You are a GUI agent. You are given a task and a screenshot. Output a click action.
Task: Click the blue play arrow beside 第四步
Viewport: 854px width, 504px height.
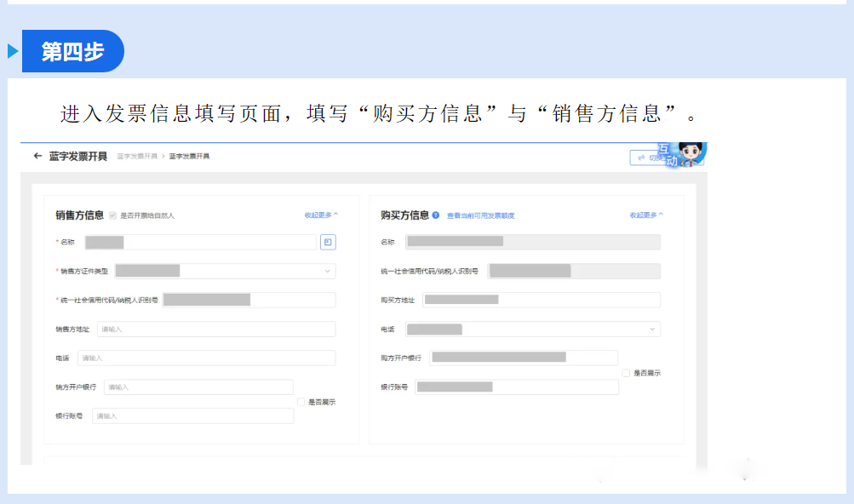click(13, 51)
